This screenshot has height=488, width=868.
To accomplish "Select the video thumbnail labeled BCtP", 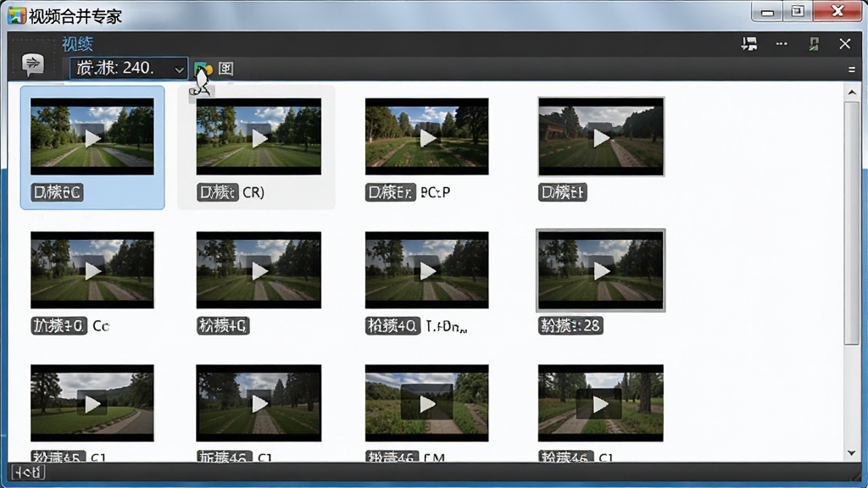I will pyautogui.click(x=427, y=136).
